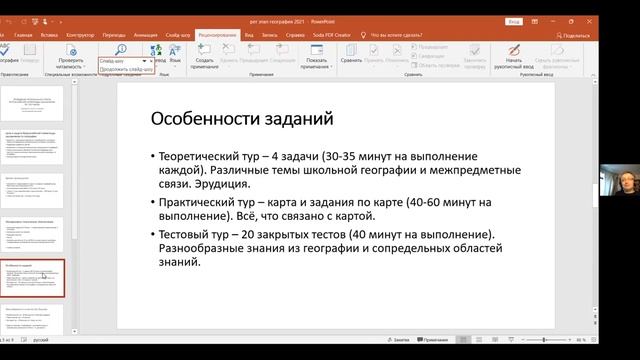This screenshot has width=640, height=360.
Task: Switch to Reading view in status bar
Action: 495,340
